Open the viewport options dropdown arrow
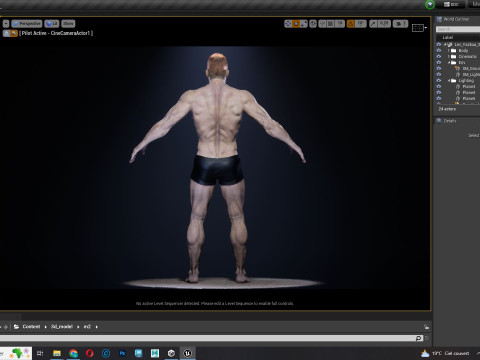This screenshot has width=480, height=360. pos(6,24)
